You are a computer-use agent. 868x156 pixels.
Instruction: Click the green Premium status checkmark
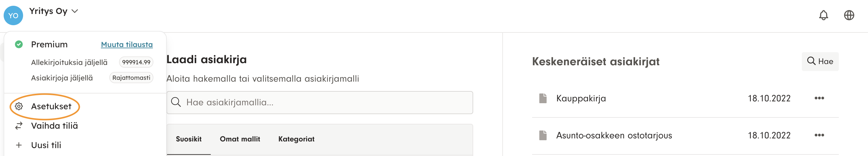coord(19,45)
